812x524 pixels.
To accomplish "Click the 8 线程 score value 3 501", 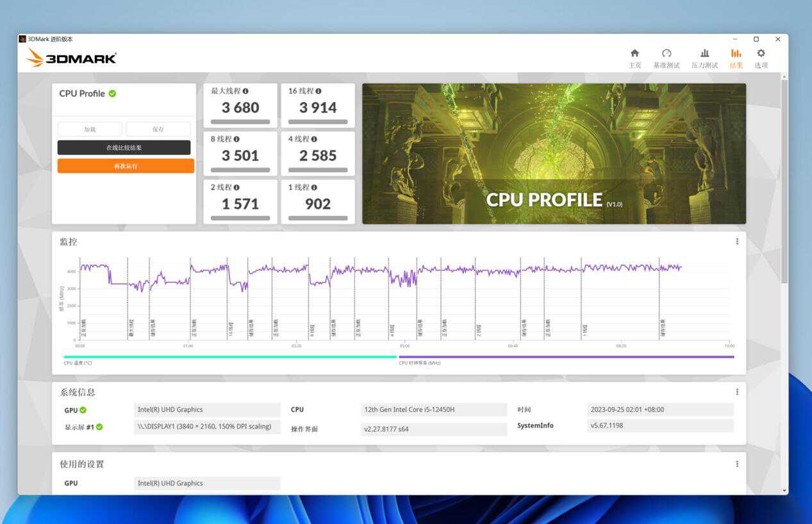I will point(240,156).
